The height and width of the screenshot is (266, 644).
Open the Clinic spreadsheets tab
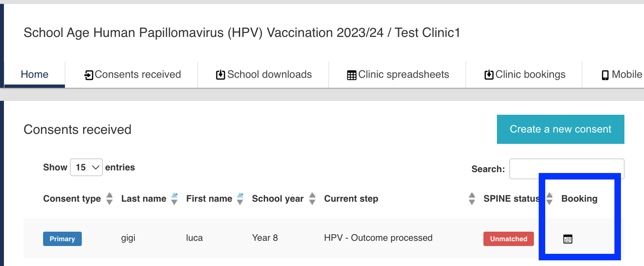[x=403, y=74]
